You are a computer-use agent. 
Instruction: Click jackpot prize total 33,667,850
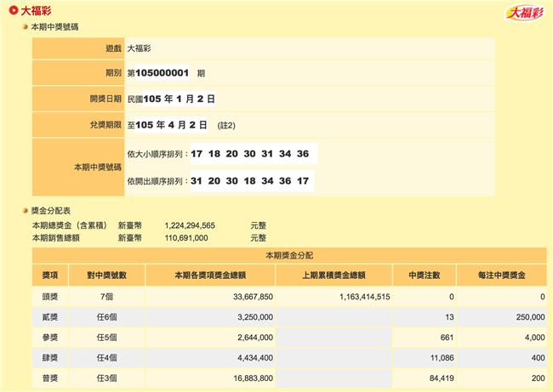(254, 297)
